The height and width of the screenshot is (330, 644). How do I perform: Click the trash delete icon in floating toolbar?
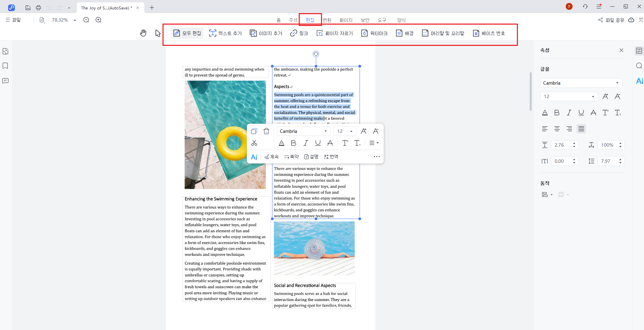click(x=266, y=131)
